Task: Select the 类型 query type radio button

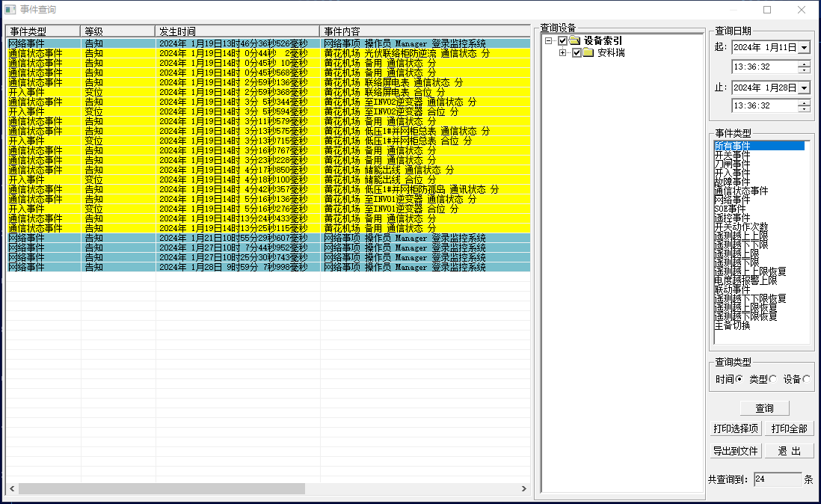Action: coord(772,379)
